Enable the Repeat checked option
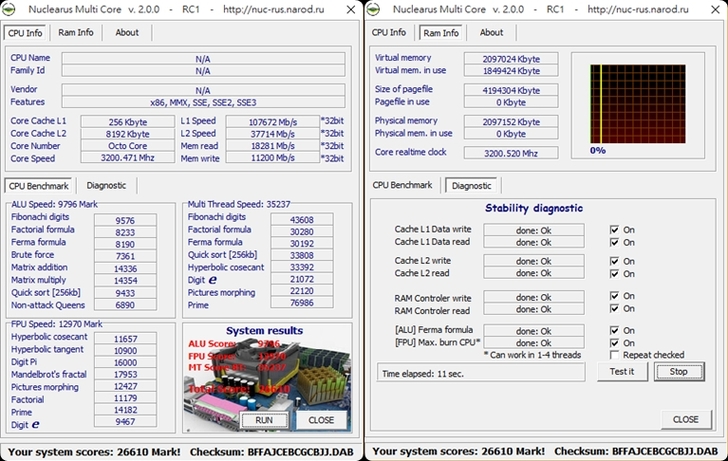This screenshot has height=461, width=728. pos(615,355)
